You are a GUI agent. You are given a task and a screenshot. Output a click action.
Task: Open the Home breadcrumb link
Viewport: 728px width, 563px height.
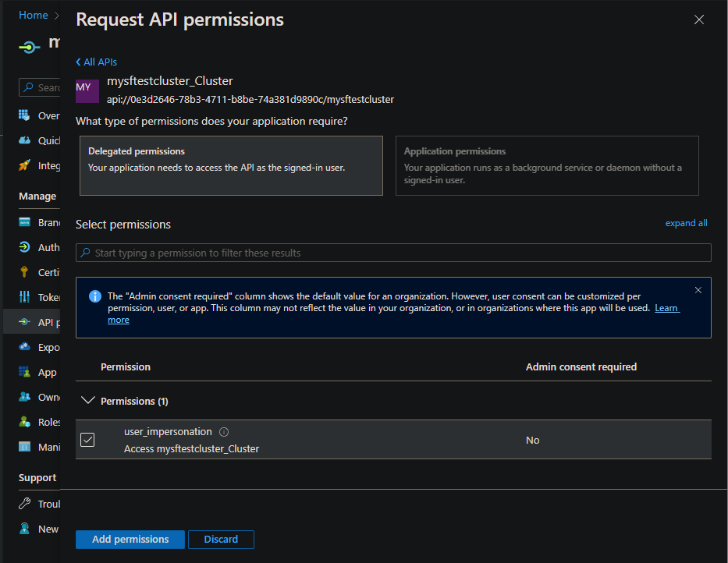(x=34, y=15)
